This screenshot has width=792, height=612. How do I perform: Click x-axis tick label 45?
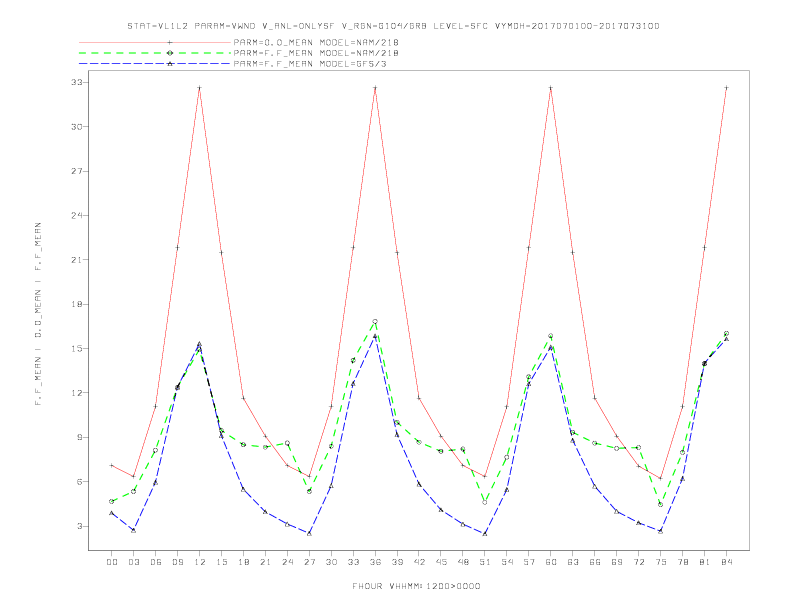[441, 562]
